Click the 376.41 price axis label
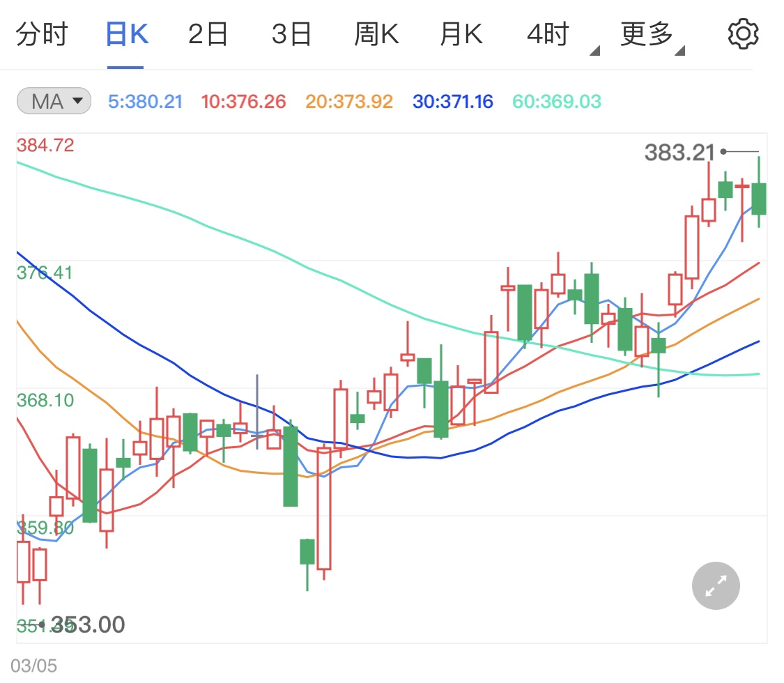 (45, 273)
